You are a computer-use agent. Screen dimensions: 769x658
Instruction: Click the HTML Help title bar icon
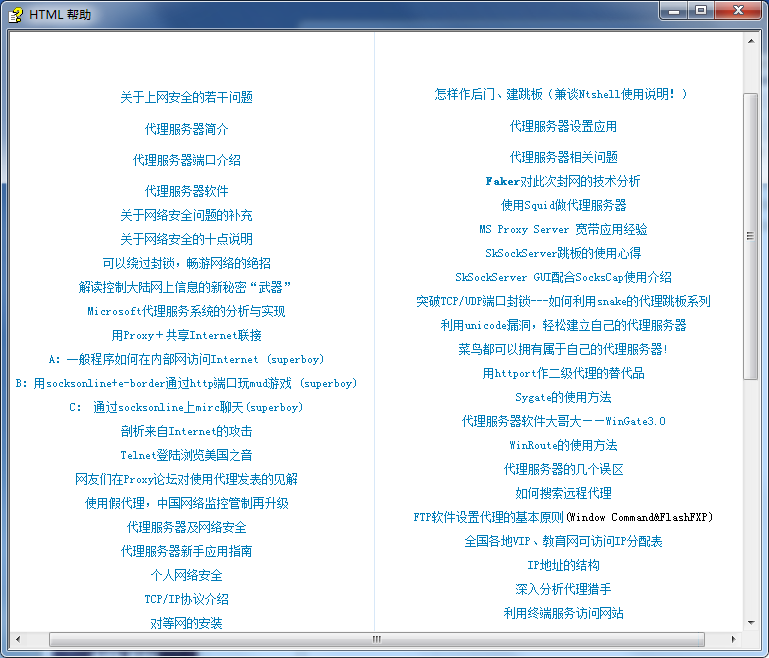point(15,13)
